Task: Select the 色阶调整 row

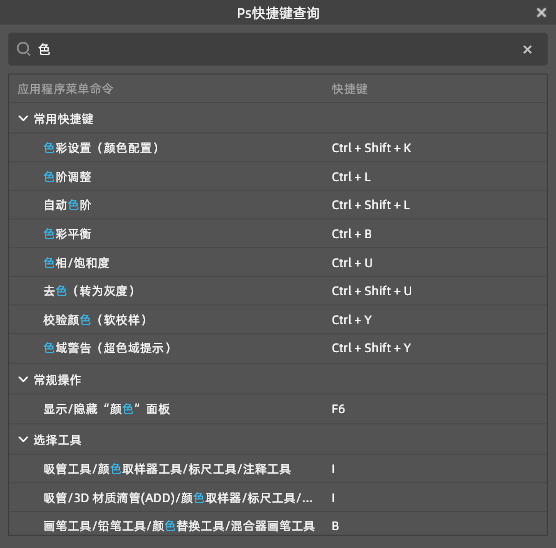Action: click(278, 177)
